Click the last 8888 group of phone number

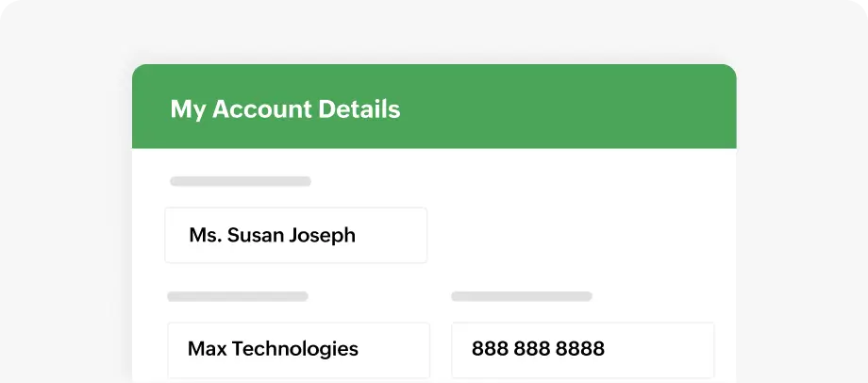coord(580,349)
